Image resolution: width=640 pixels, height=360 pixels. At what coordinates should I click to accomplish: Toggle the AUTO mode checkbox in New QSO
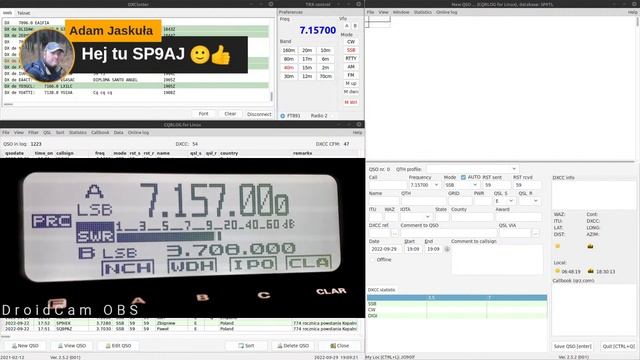(x=463, y=178)
